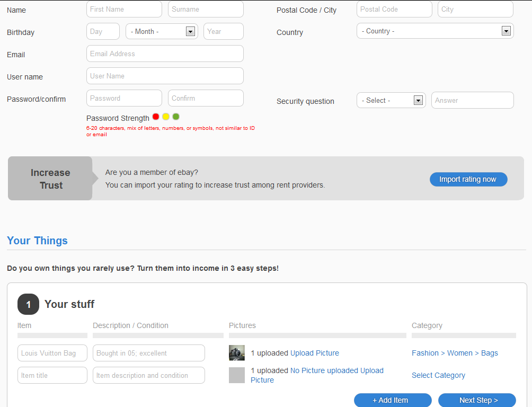Click the Select Category link
Screen dimensions: 532x407
click(438, 375)
